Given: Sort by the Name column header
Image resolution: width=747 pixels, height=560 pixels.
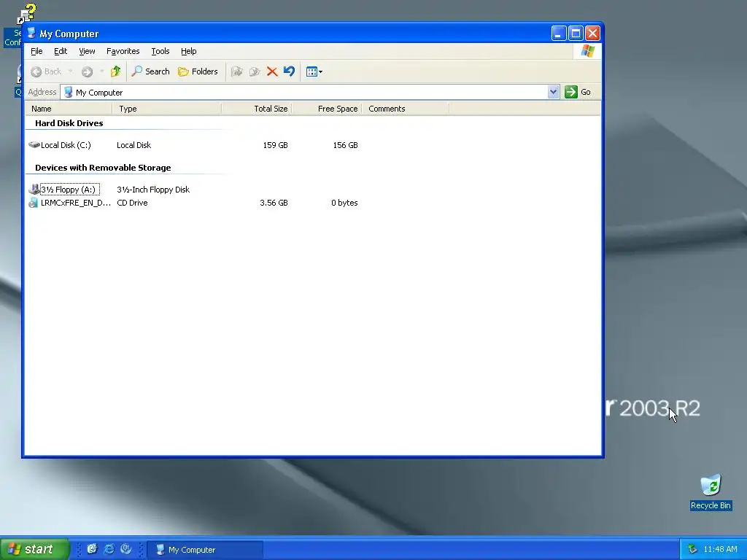Looking at the screenshot, I should point(69,109).
